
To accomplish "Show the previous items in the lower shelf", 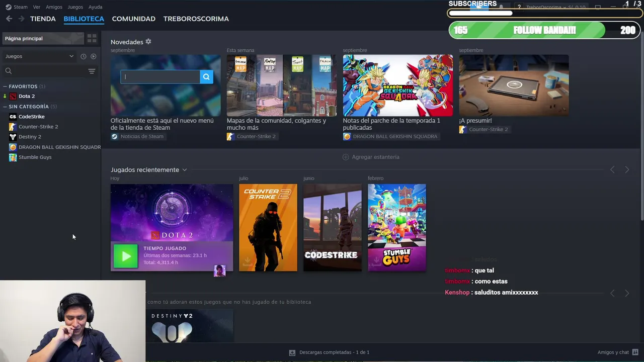I will 612,293.
